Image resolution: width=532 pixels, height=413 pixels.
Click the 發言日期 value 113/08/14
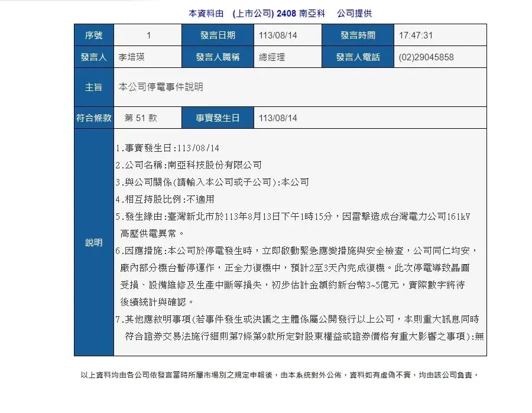tap(278, 35)
